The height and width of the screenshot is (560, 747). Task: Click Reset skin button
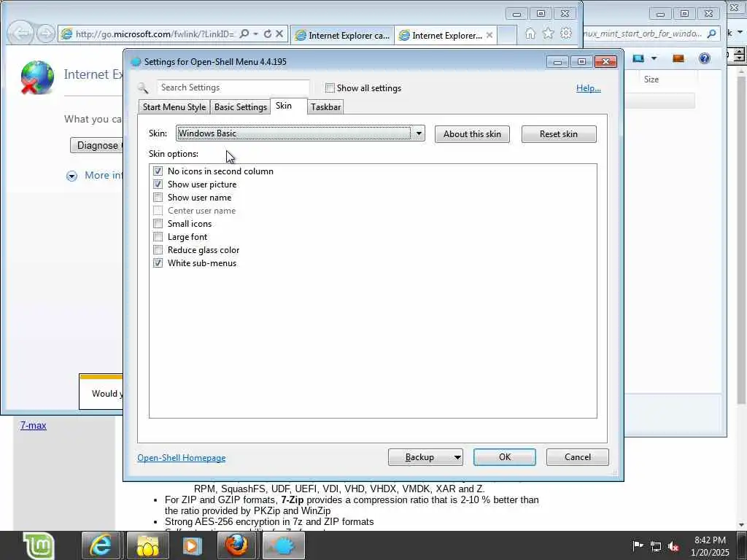coord(559,134)
